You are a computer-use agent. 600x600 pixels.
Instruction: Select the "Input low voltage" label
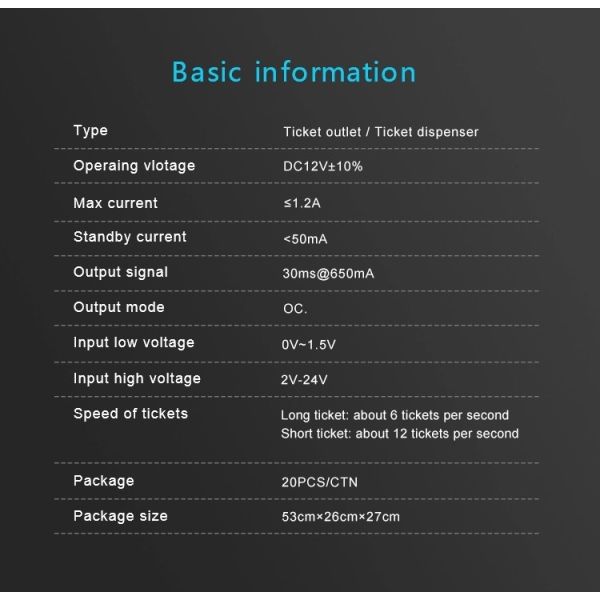click(x=133, y=343)
